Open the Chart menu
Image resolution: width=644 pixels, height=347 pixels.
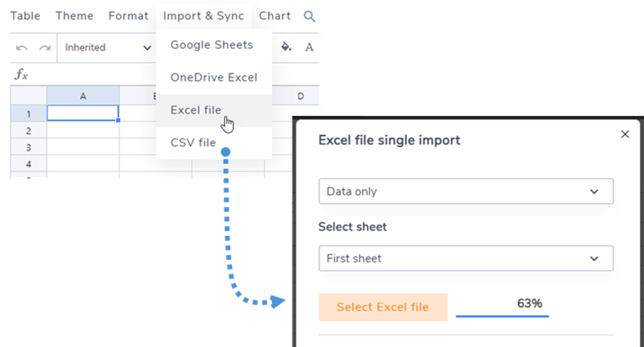(x=275, y=16)
